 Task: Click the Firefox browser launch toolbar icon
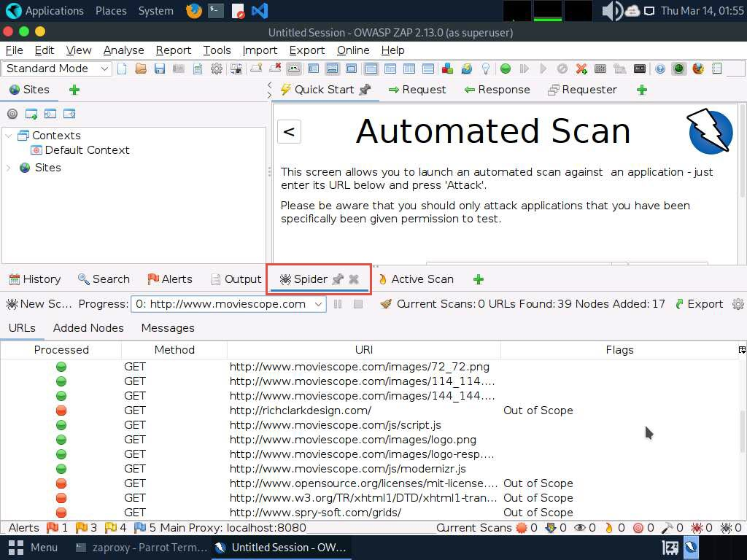tap(698, 69)
